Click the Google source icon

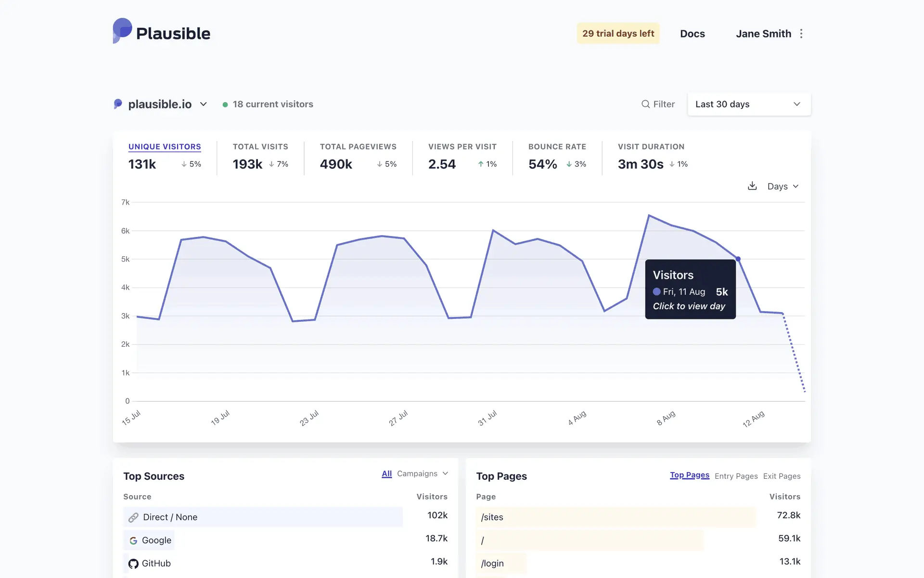point(133,540)
